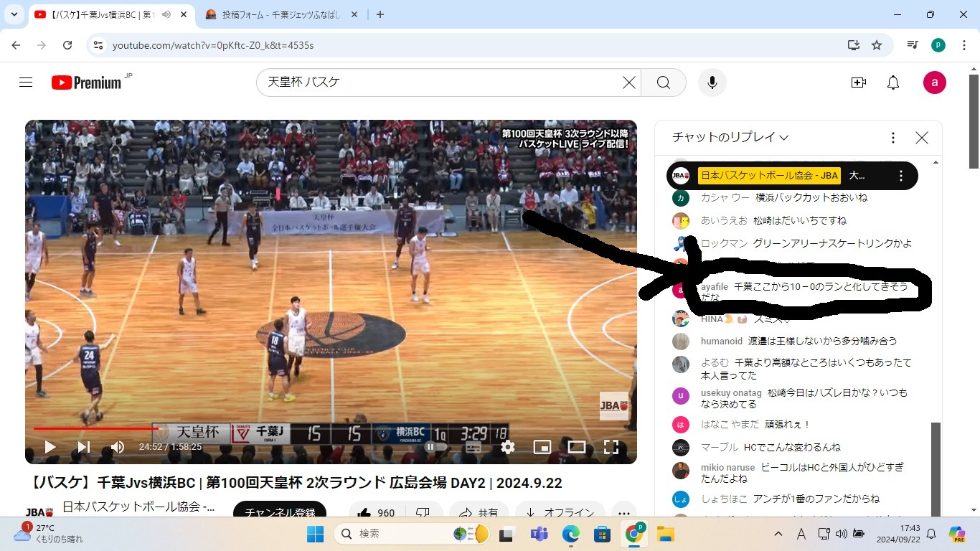Like the video showing 960 likes

[377, 513]
